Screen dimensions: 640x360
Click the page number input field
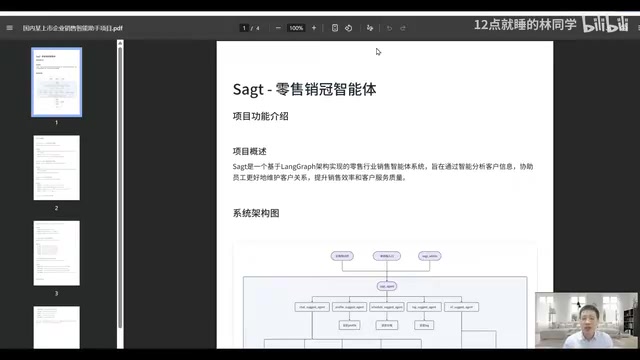pyautogui.click(x=244, y=28)
